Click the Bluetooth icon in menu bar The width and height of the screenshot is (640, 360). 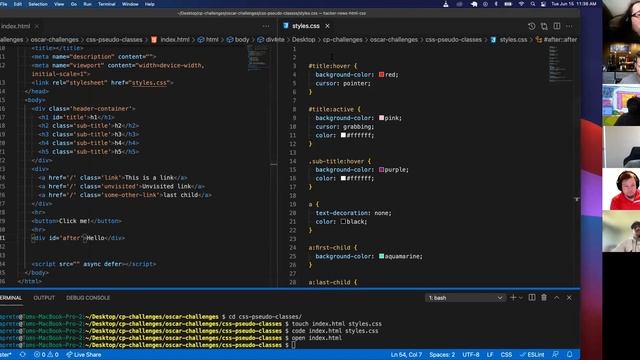point(496,4)
